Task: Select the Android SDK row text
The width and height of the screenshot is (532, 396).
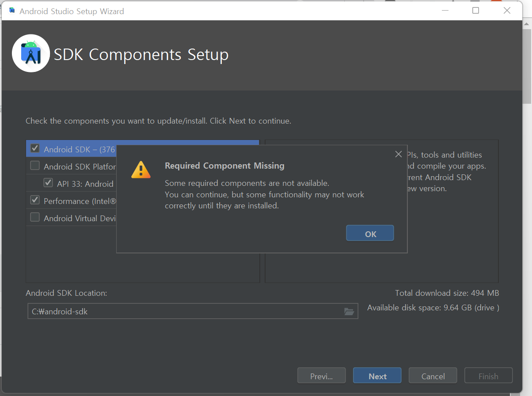Action: click(x=80, y=149)
